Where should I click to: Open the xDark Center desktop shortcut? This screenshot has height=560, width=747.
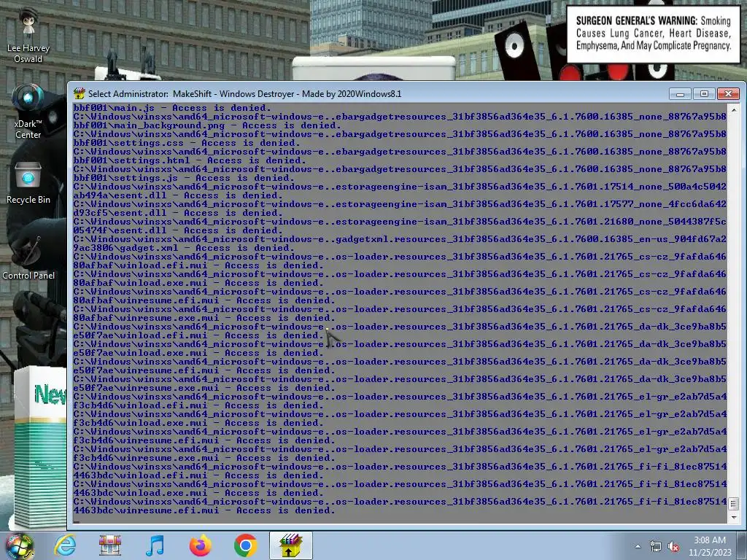click(x=28, y=112)
